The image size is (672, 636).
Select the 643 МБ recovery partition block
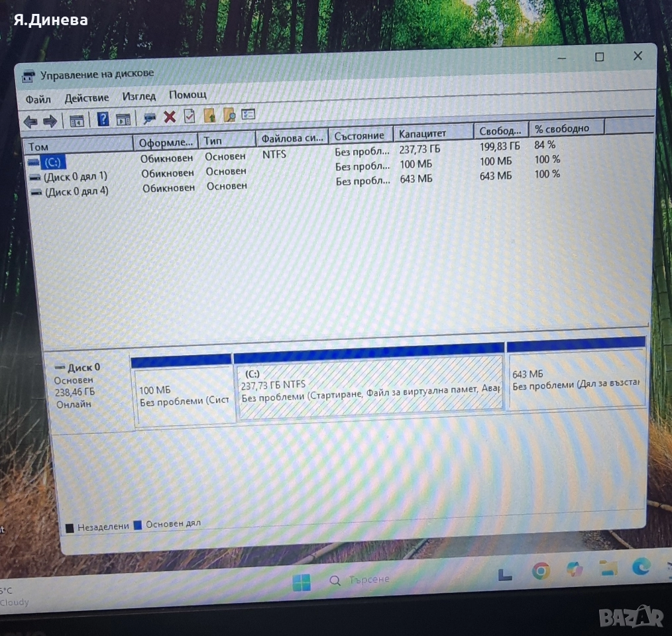pyautogui.click(x=575, y=382)
